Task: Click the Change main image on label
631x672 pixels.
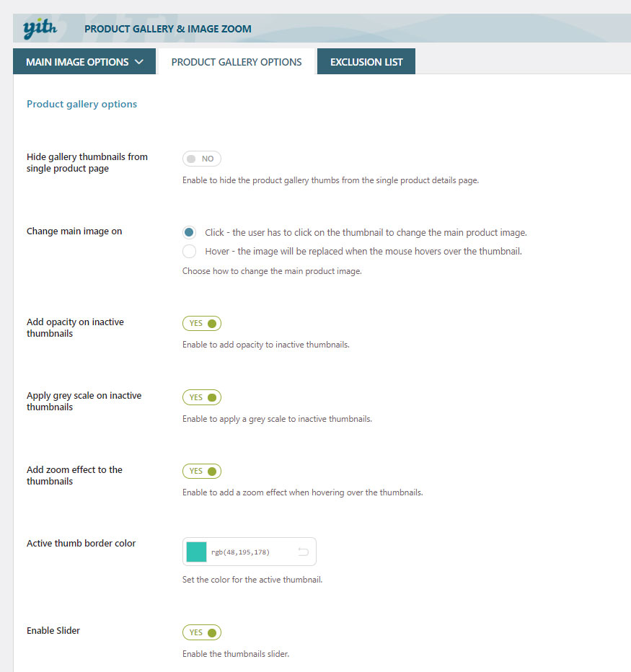Action: pyautogui.click(x=74, y=231)
